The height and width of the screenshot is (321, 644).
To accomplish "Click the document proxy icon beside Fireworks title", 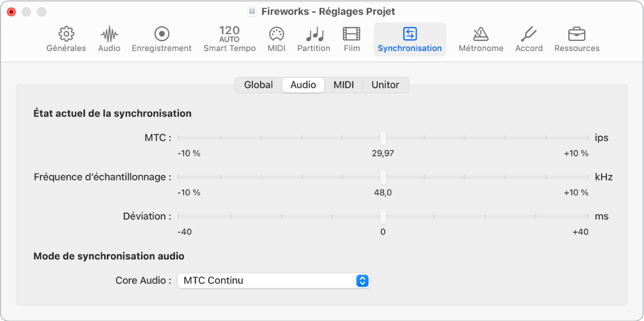I will tap(252, 11).
